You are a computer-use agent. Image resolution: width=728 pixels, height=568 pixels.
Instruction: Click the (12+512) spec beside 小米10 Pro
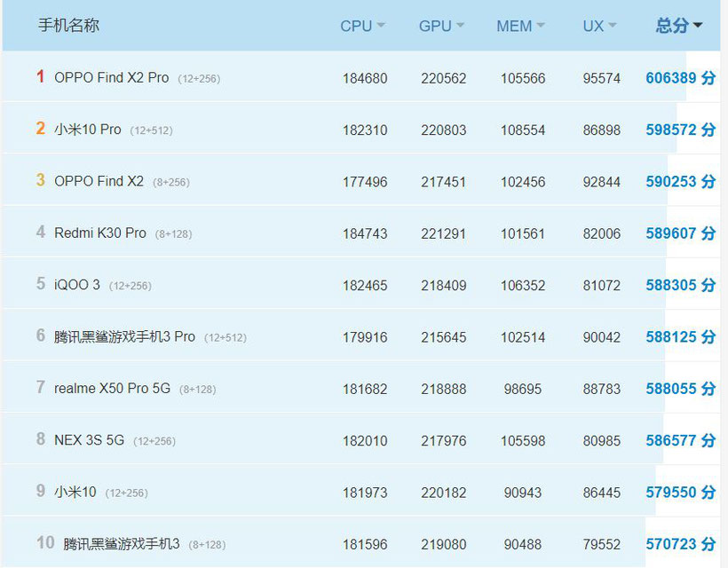pos(151,130)
